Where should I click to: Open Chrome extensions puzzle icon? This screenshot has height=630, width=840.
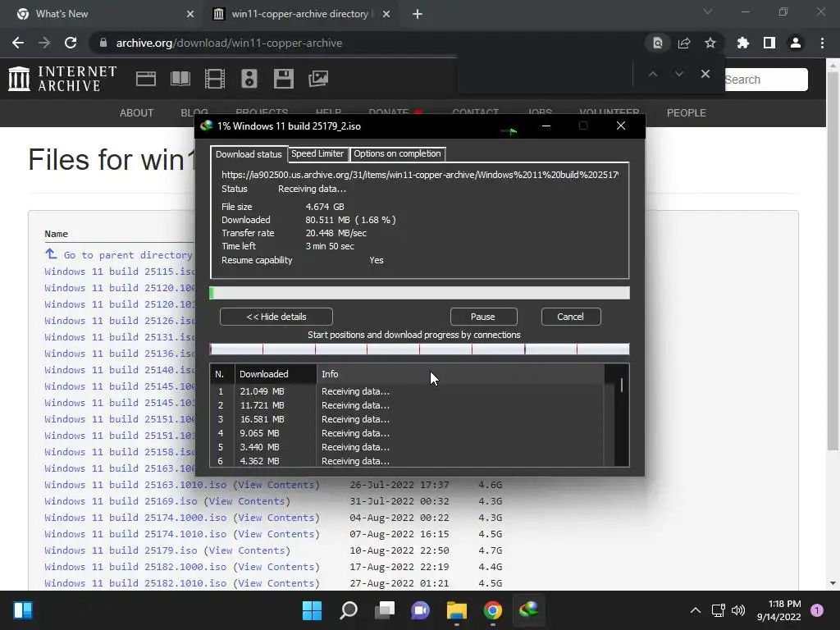click(743, 43)
